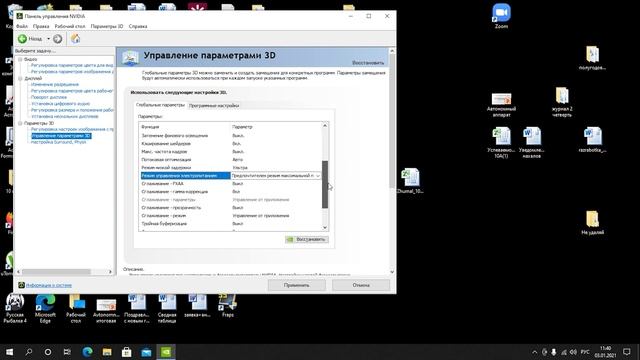Click the settings list dark scrollbar thumb
Viewport: 640px width, 360px height.
[x=325, y=184]
